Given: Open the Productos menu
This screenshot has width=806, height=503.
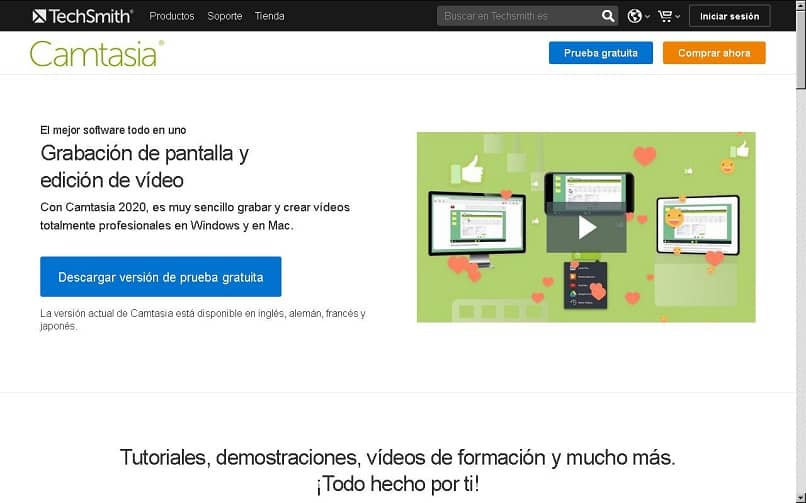Looking at the screenshot, I should click(x=172, y=16).
